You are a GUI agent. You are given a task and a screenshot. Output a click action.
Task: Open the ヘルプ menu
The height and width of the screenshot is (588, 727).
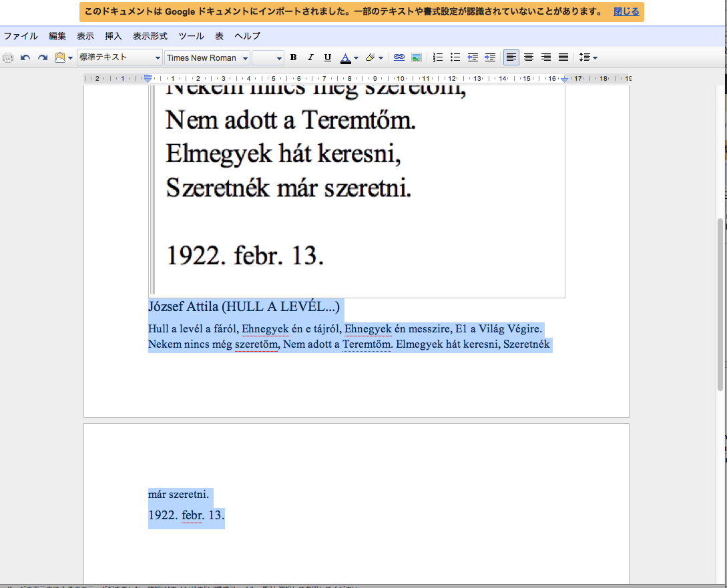coord(248,36)
